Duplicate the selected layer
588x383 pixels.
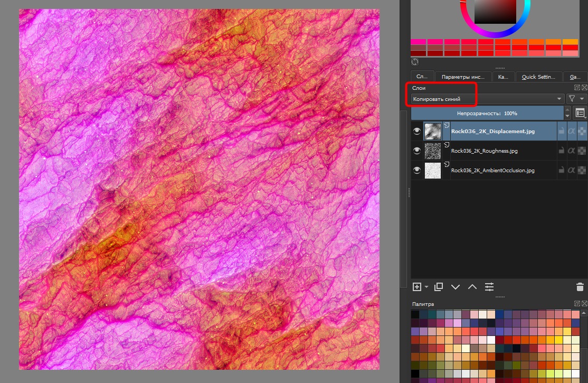[438, 287]
